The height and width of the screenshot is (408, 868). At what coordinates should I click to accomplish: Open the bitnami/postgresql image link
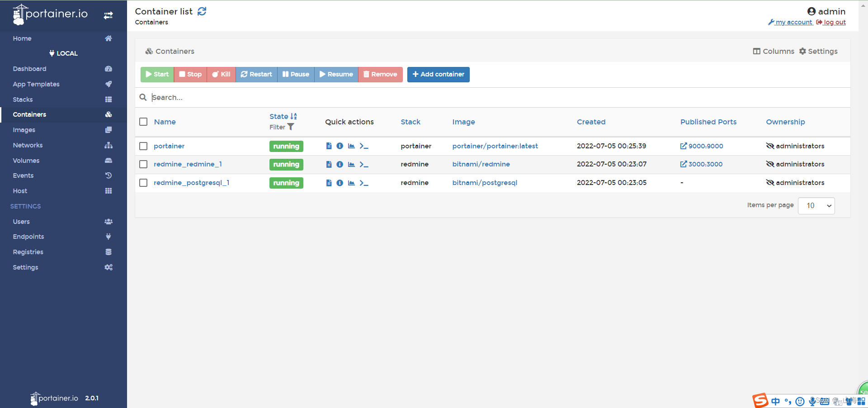click(485, 183)
